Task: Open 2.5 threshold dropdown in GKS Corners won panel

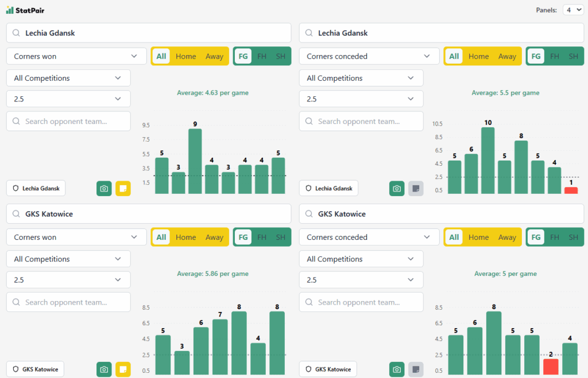Action: click(68, 280)
